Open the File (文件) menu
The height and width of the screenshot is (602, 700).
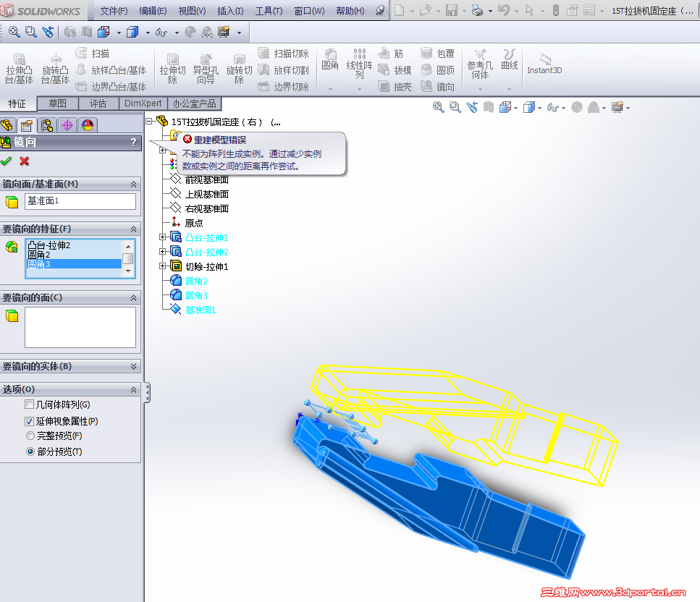[114, 11]
